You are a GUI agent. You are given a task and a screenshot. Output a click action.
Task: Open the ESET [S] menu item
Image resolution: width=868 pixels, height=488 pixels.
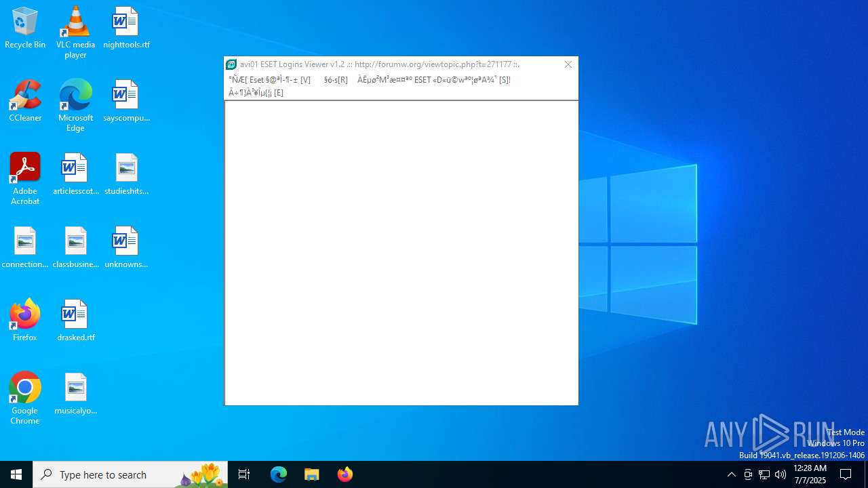(x=434, y=80)
